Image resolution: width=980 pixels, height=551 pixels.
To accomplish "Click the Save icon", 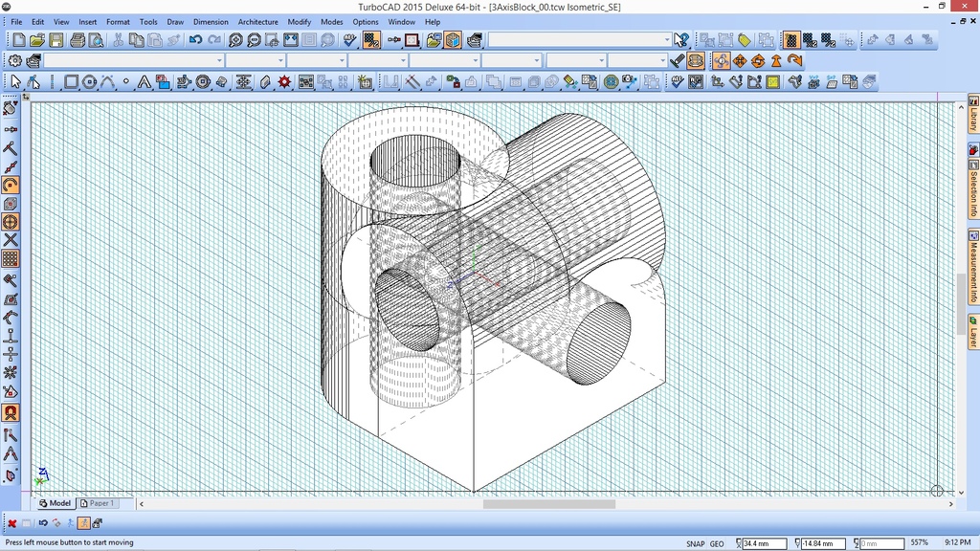I will click(x=57, y=39).
